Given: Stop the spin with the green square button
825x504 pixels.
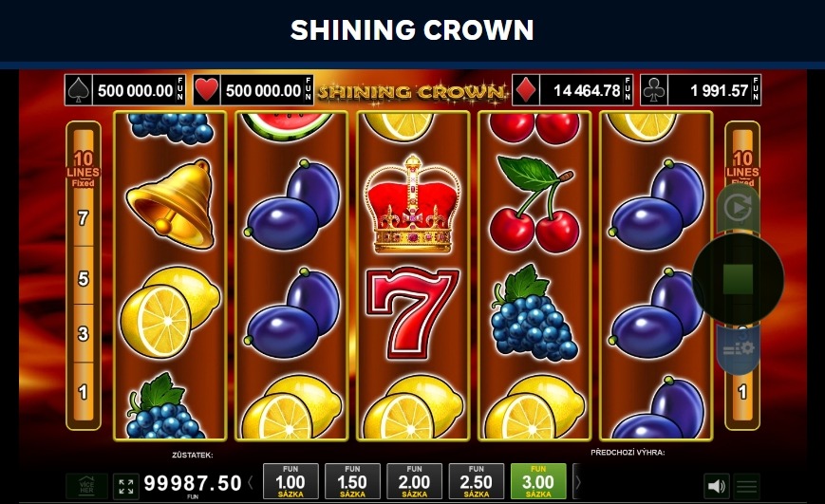Looking at the screenshot, I should [x=738, y=279].
